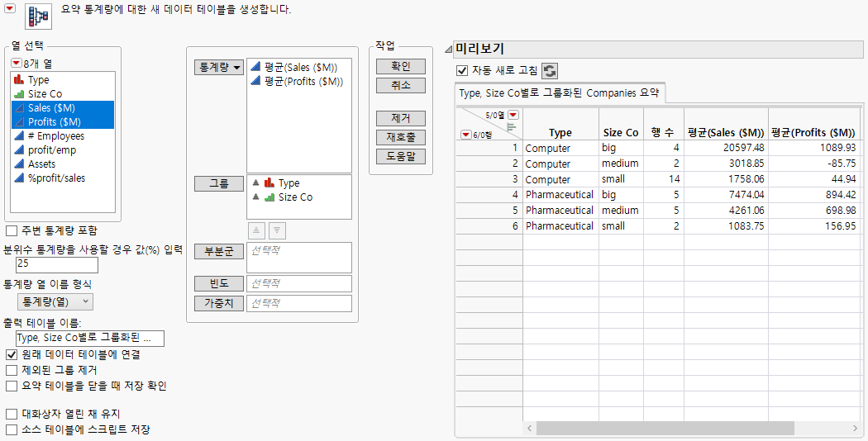
Task: Click the 가중치 button
Action: [219, 303]
